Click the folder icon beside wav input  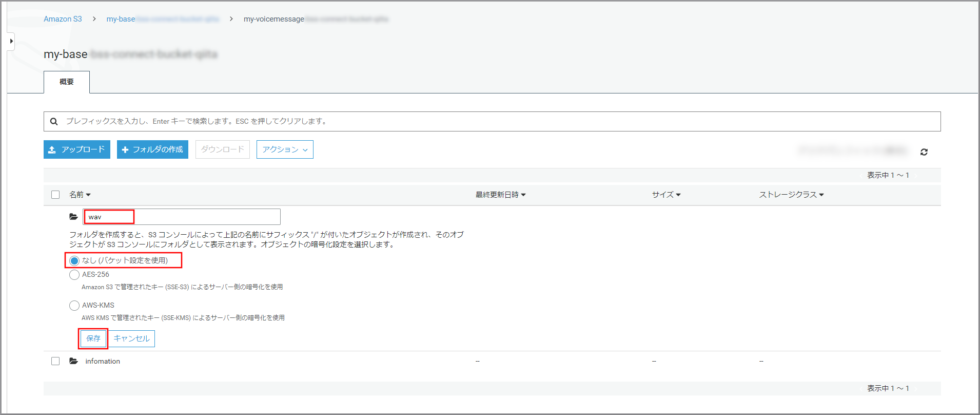point(74,217)
